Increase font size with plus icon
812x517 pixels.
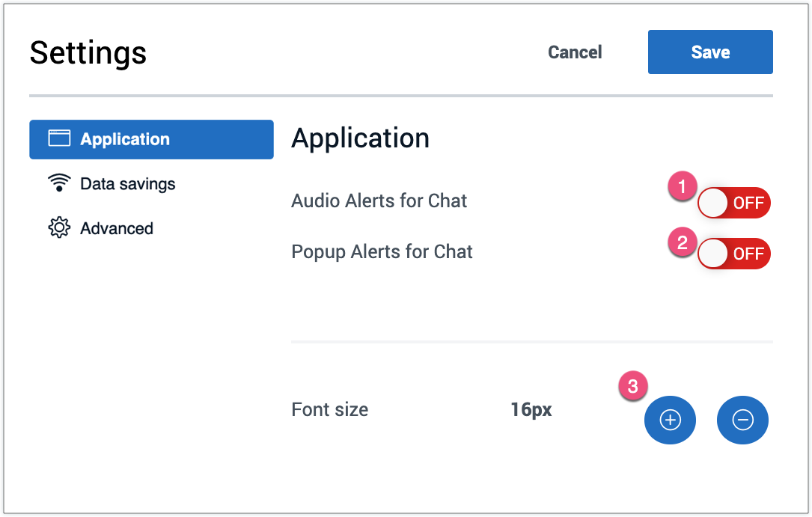tap(670, 420)
